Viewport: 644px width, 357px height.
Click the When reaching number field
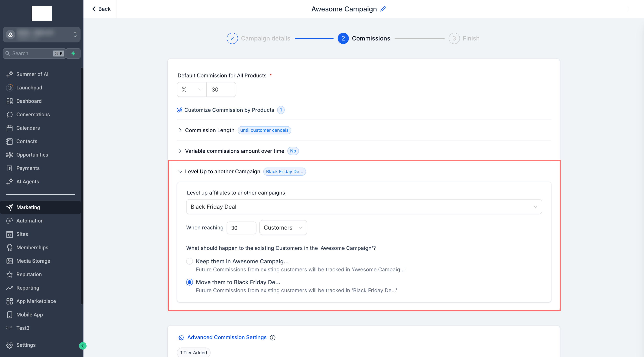click(241, 228)
